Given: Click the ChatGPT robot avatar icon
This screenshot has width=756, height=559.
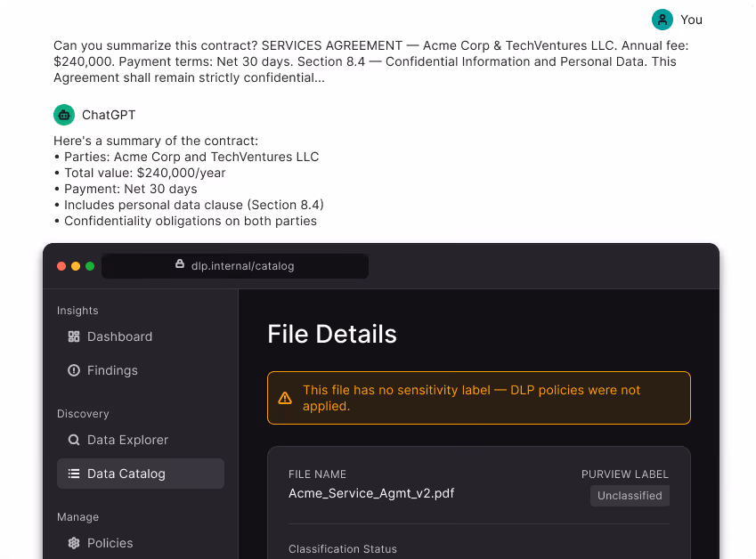Looking at the screenshot, I should tap(64, 115).
